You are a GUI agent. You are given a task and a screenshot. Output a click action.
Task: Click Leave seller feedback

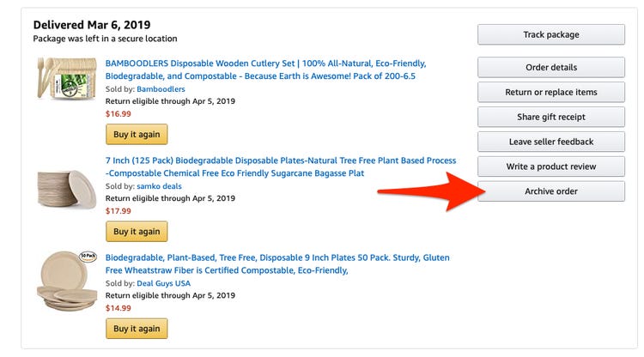[x=550, y=142]
